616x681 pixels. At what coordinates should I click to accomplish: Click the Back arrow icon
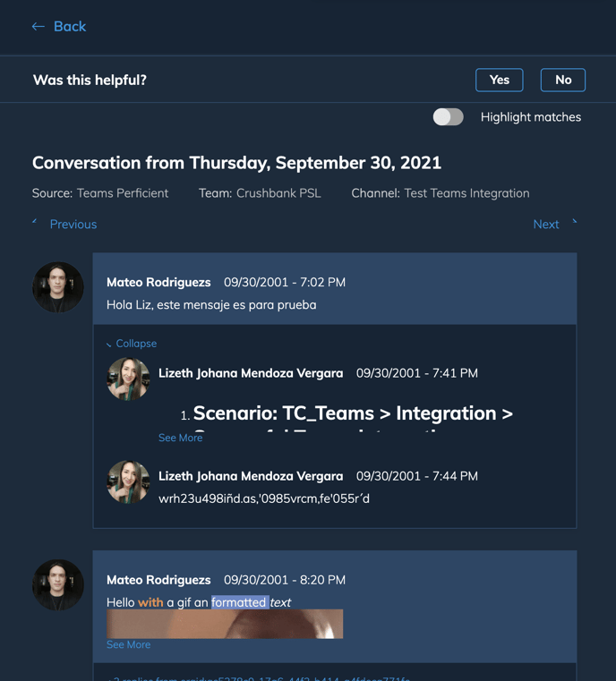coord(38,27)
